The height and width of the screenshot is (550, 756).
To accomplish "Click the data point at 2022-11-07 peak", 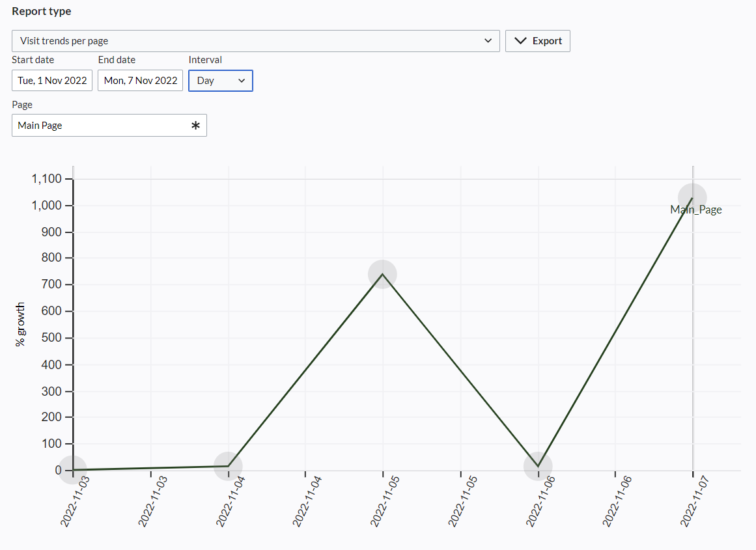I will [x=692, y=198].
